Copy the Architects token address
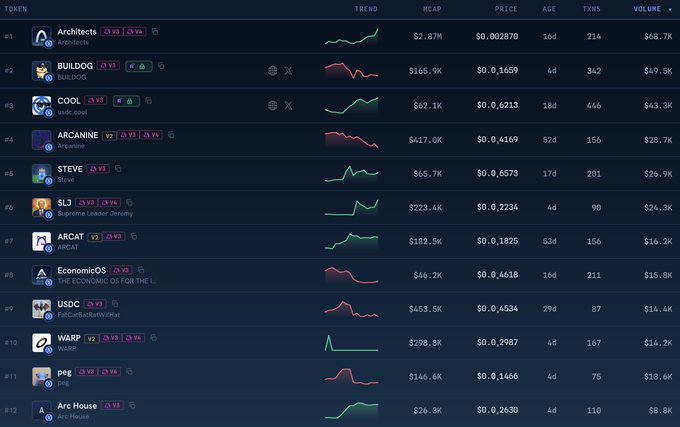 [155, 32]
